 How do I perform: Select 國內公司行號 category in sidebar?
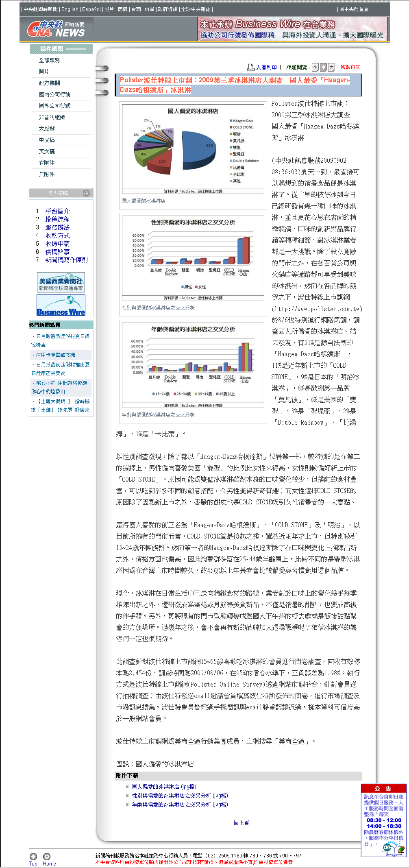54,94
